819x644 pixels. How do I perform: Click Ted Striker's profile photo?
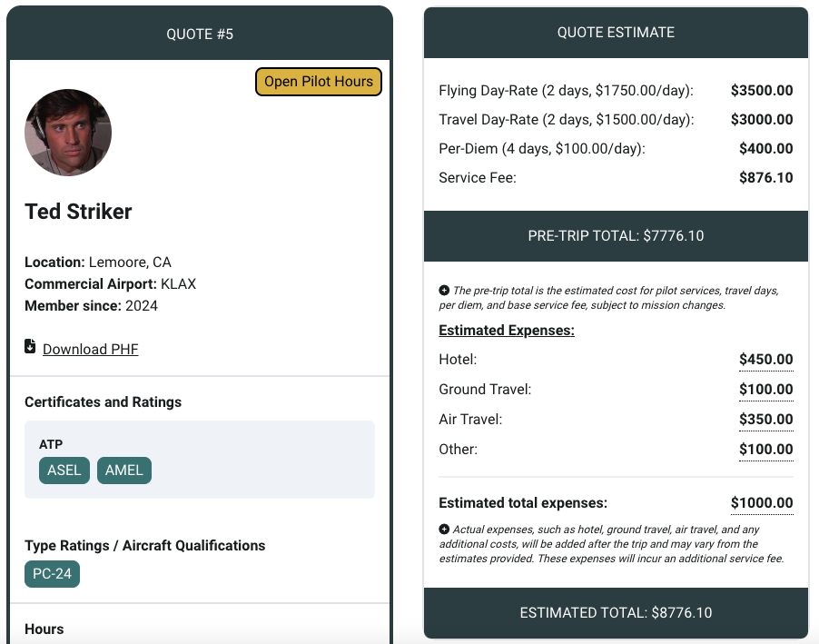[x=68, y=133]
